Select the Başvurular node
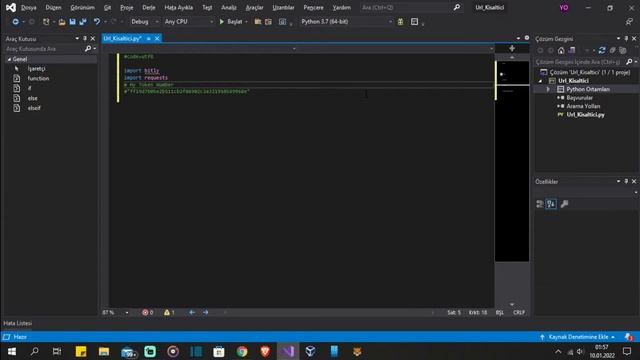Screen dimensions: 640x360 point(579,98)
